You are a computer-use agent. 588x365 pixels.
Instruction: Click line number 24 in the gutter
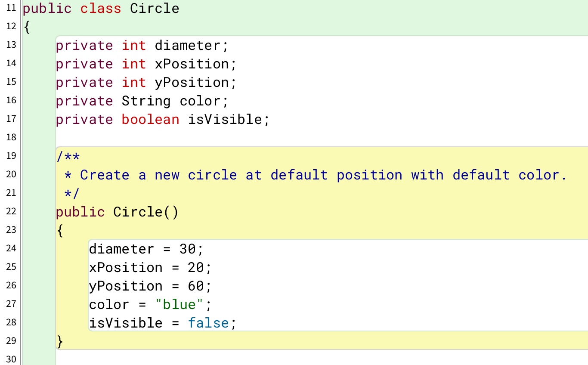[x=11, y=248]
